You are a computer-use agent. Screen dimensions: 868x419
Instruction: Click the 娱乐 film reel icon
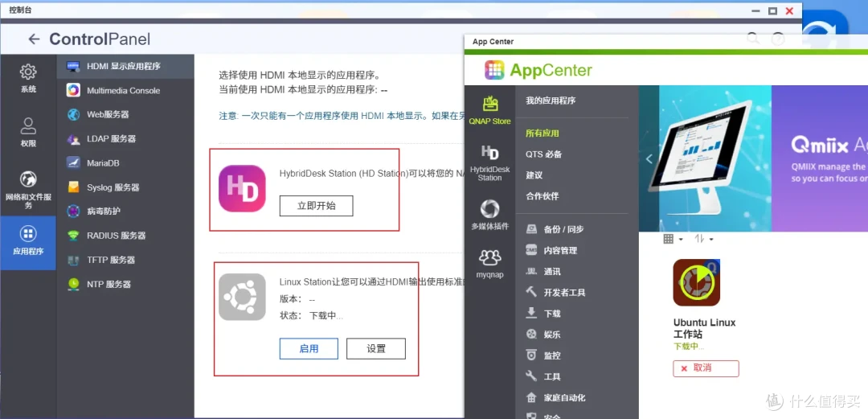pyautogui.click(x=531, y=334)
